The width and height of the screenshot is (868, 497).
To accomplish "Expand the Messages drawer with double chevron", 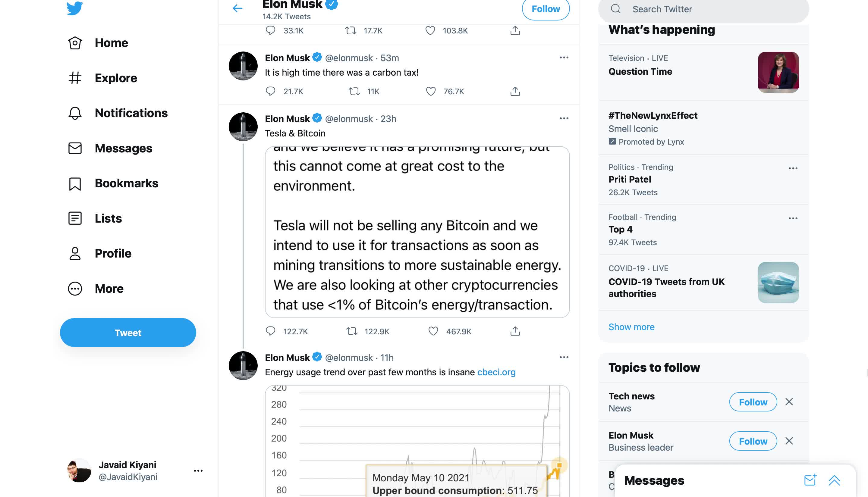I will [x=834, y=480].
